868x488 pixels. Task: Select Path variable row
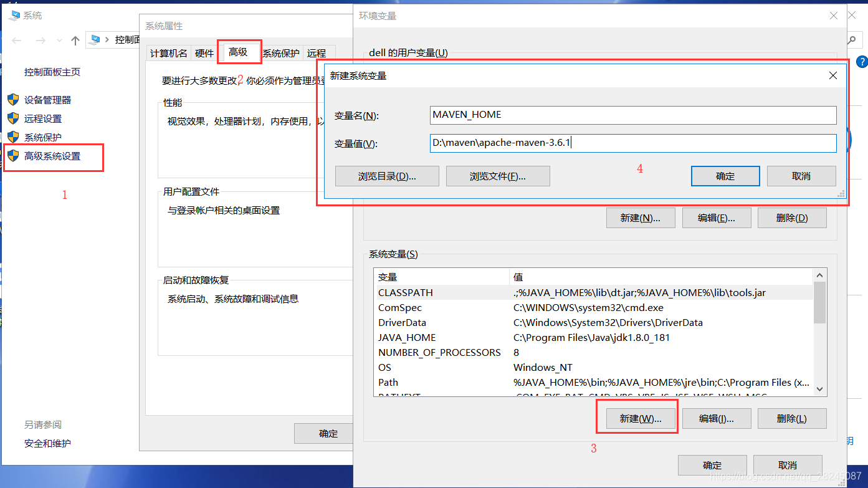[594, 382]
